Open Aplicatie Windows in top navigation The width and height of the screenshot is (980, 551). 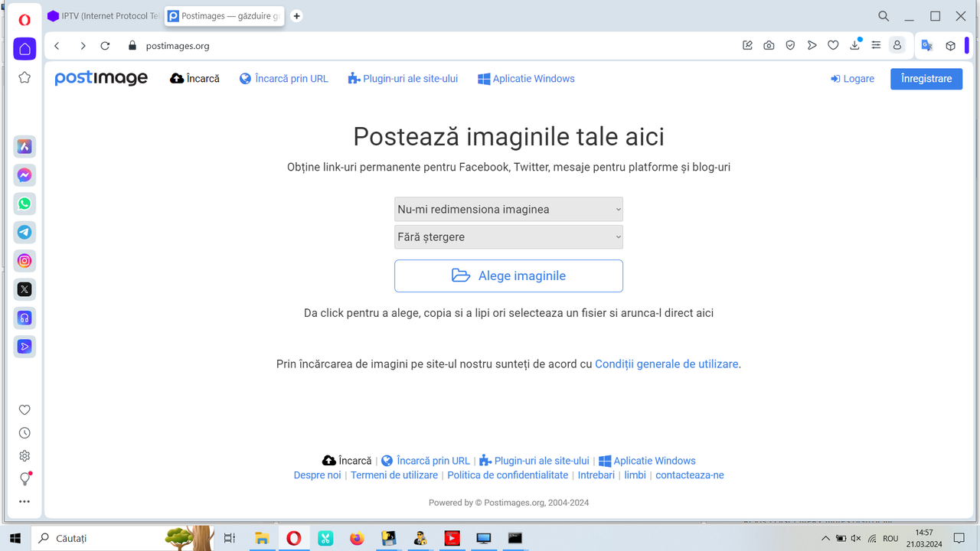tap(526, 79)
